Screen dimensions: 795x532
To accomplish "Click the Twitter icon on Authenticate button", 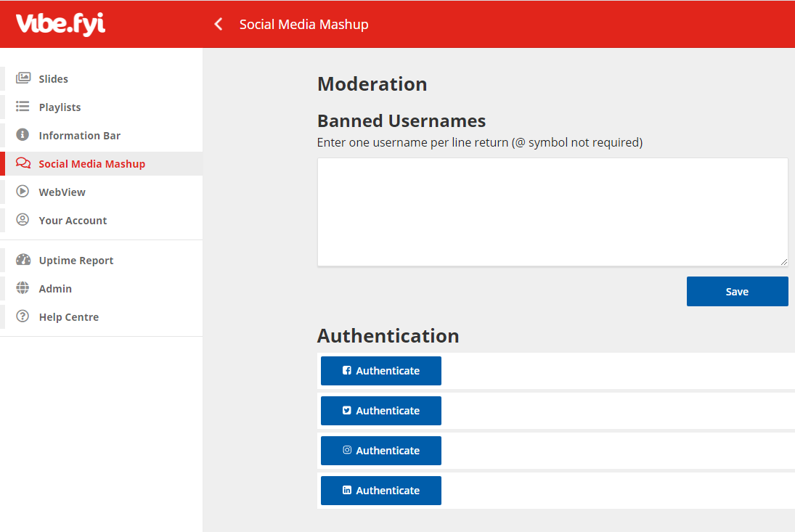I will [x=347, y=410].
